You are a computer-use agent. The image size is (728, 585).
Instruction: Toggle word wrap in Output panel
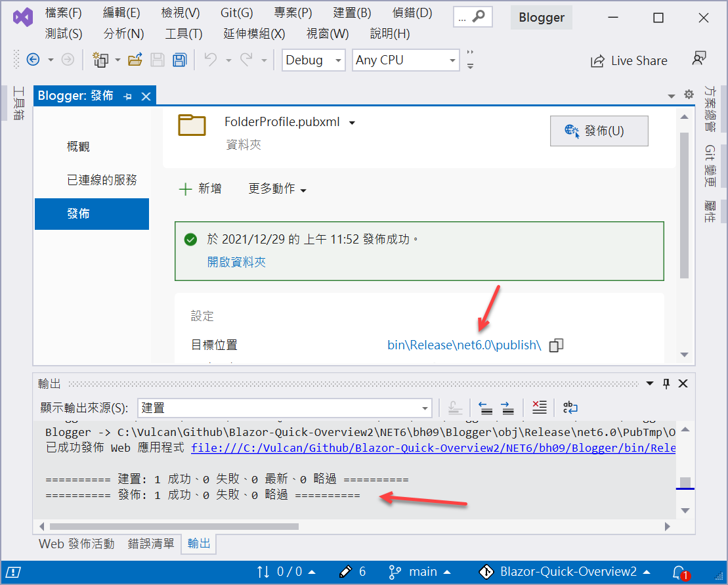(x=570, y=408)
